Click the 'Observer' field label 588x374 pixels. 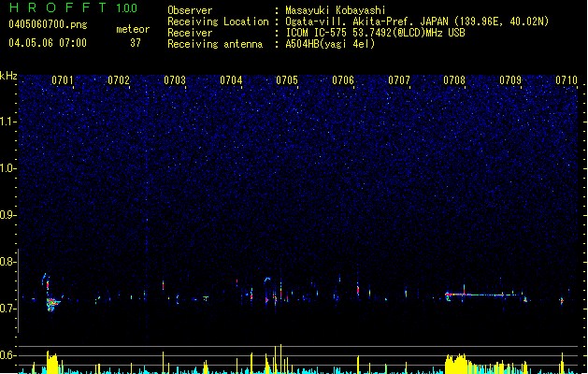(190, 10)
